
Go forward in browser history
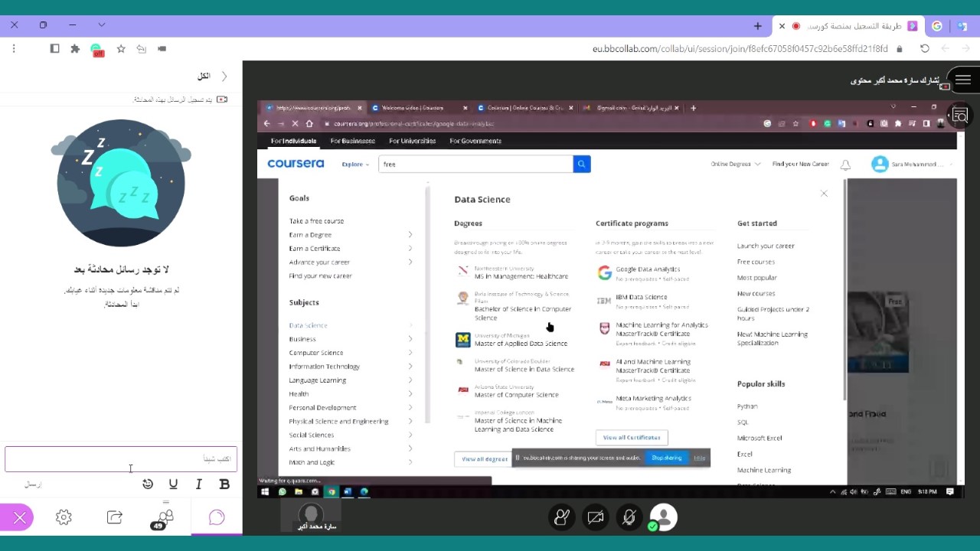946,48
